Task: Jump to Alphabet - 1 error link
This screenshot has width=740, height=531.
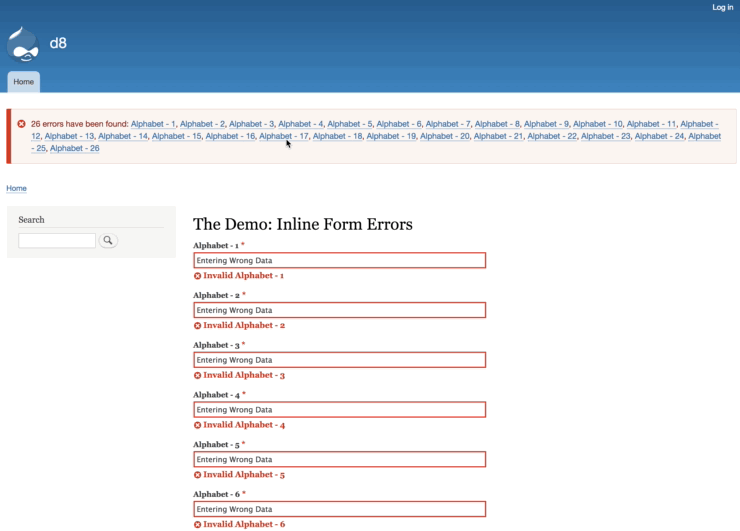Action: [153, 124]
